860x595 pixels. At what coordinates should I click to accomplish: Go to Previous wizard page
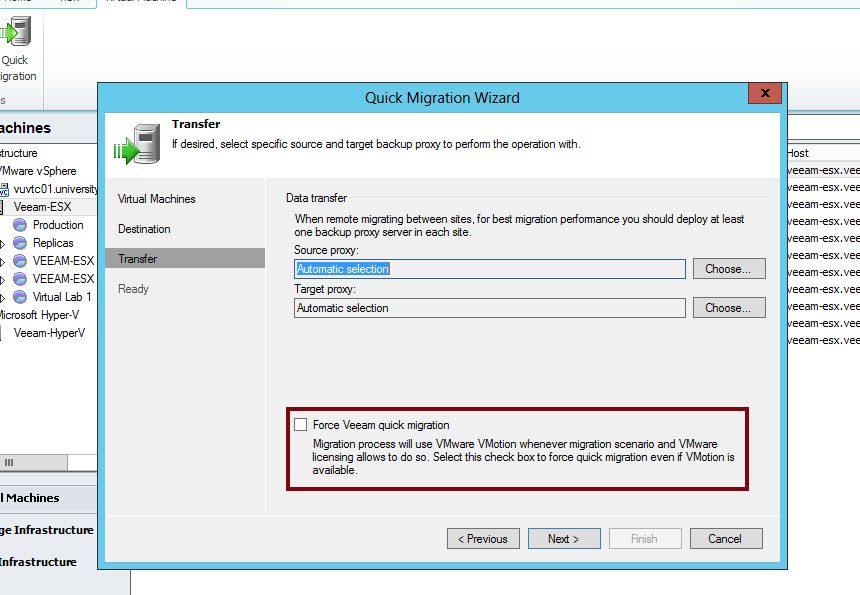[x=483, y=539]
